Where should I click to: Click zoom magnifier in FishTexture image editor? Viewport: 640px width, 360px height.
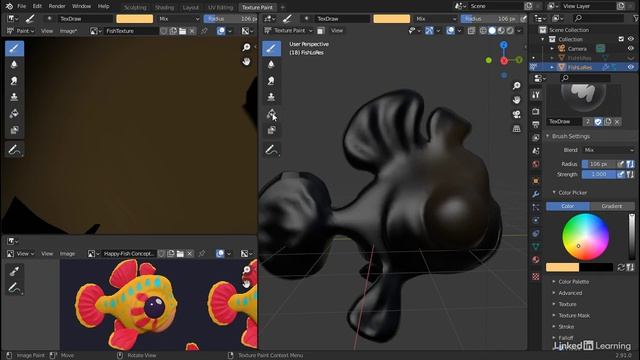[246, 47]
